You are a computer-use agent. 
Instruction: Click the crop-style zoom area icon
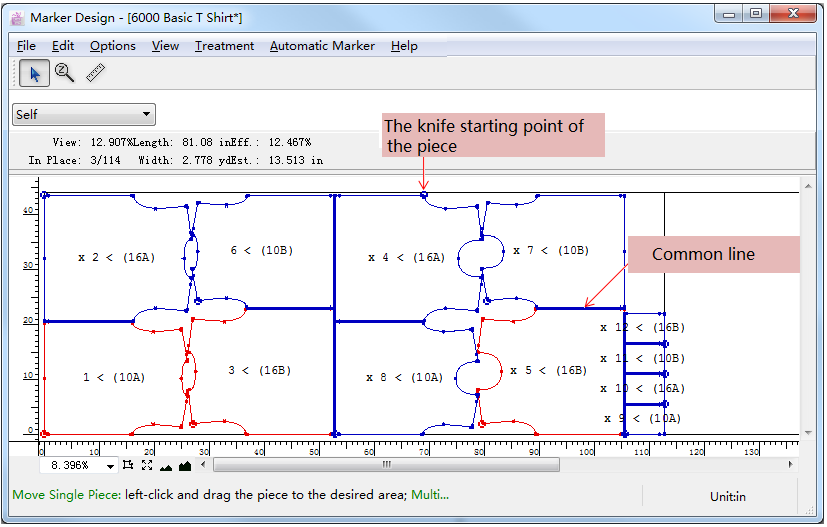pyautogui.click(x=128, y=465)
